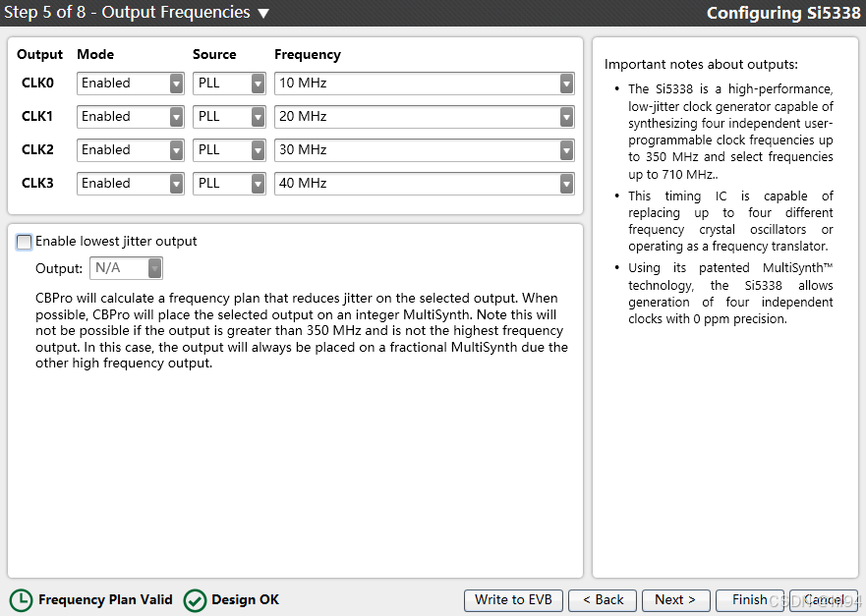This screenshot has height=616, width=866.
Task: Open CLK0 Source PLL dropdown
Action: [x=229, y=84]
